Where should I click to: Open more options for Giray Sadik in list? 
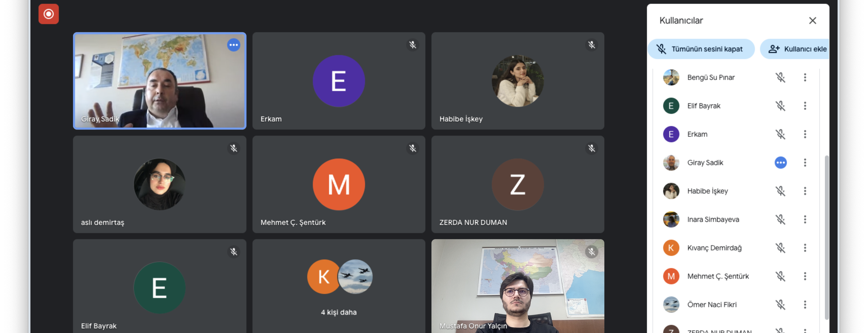coord(805,163)
